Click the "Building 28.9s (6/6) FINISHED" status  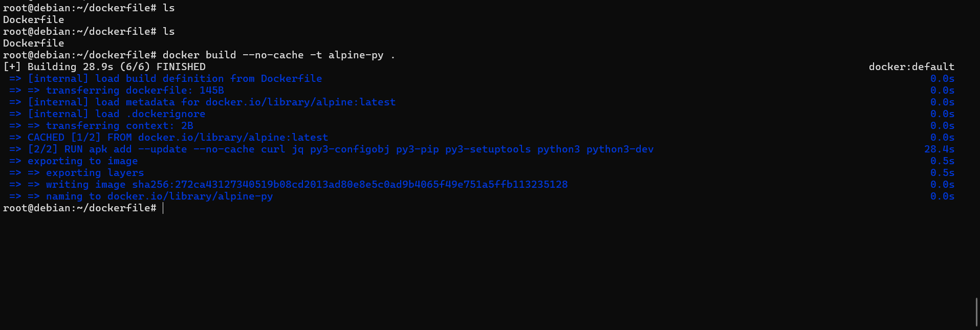click(117, 67)
